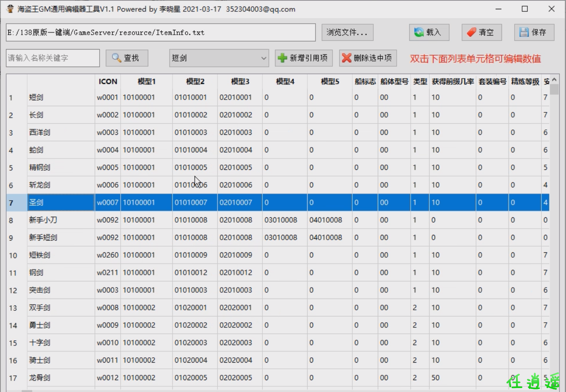
Task: Click the 类型 column header
Action: coord(420,81)
